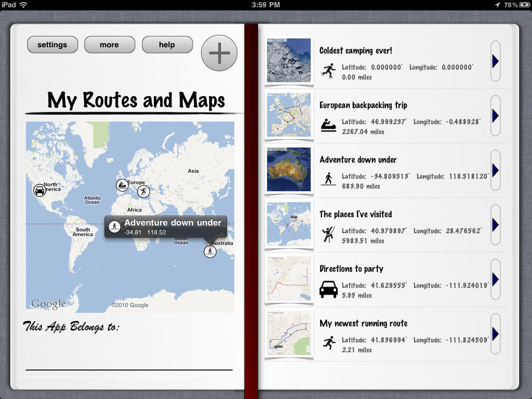Tap the battery indicator icon
Image resolution: width=532 pixels, height=399 pixels.
click(525, 5)
